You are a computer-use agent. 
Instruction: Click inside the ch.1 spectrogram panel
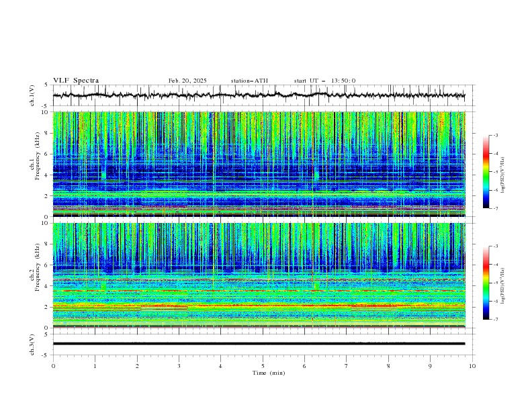point(259,164)
